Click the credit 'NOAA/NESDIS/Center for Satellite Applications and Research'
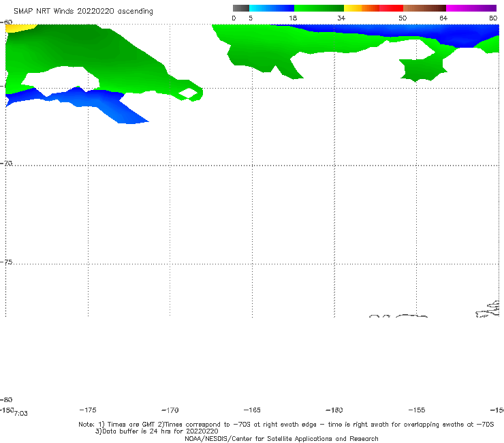This screenshot has width=504, height=443. pyautogui.click(x=281, y=439)
